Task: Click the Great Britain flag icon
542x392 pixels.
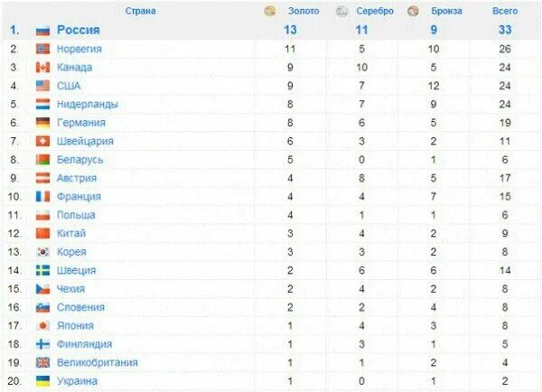Action: tap(42, 362)
